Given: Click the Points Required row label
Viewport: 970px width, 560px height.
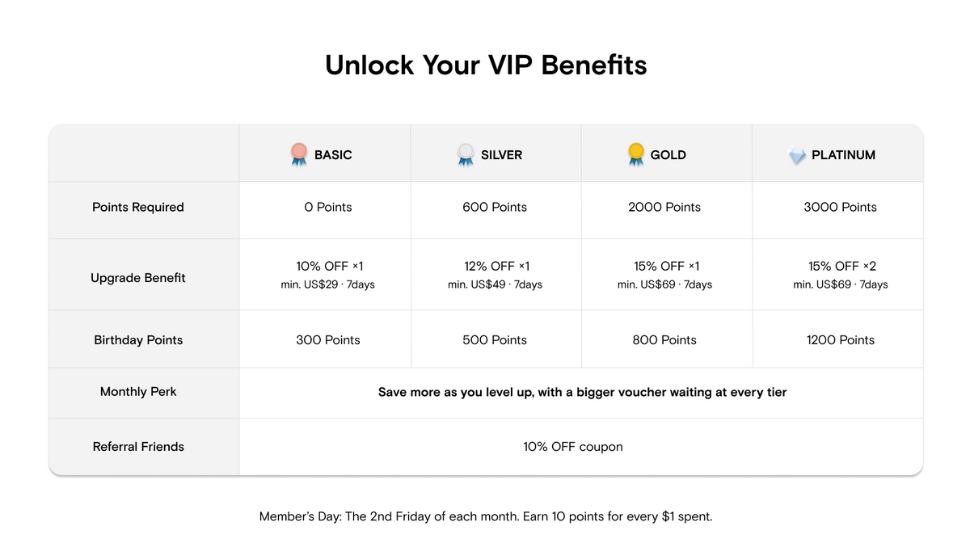Looking at the screenshot, I should tap(138, 207).
